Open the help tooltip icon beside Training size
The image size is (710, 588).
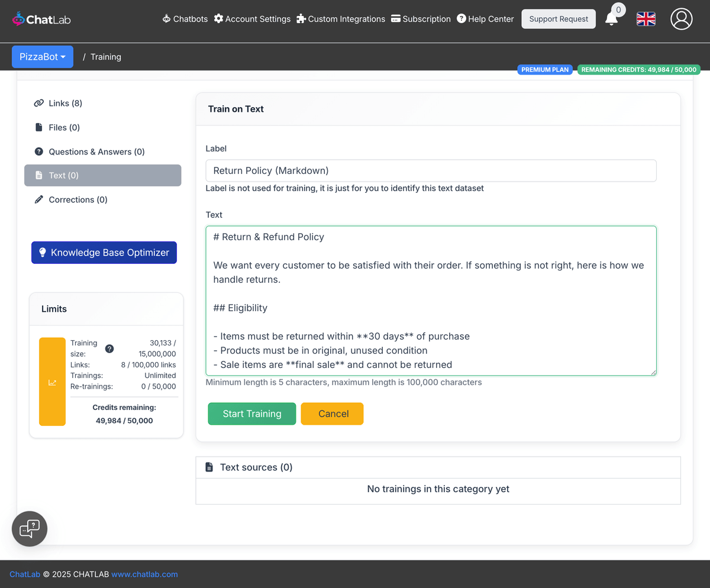click(109, 349)
